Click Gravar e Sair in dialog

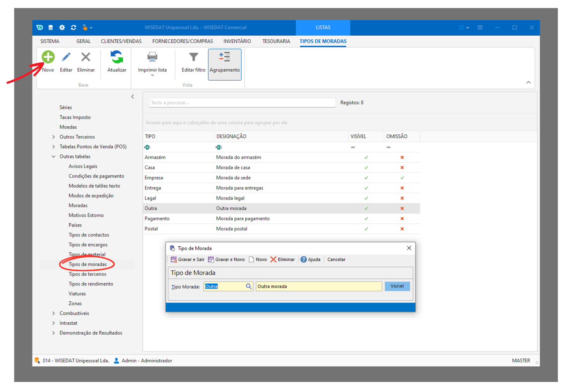[188, 260]
